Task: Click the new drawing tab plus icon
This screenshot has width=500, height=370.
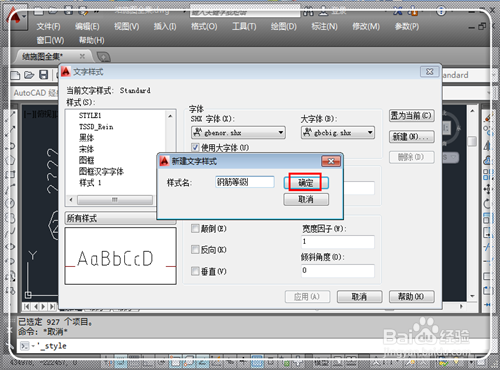Action: pyautogui.click(x=103, y=57)
